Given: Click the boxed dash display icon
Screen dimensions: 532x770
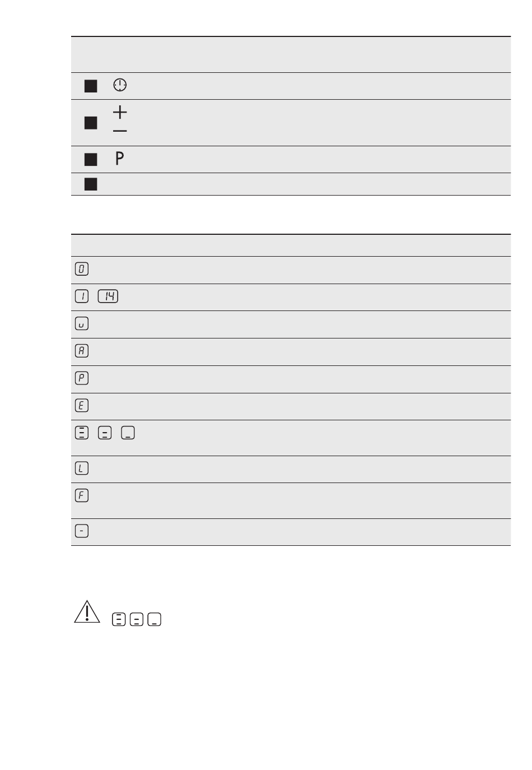Looking at the screenshot, I should pos(81,531).
